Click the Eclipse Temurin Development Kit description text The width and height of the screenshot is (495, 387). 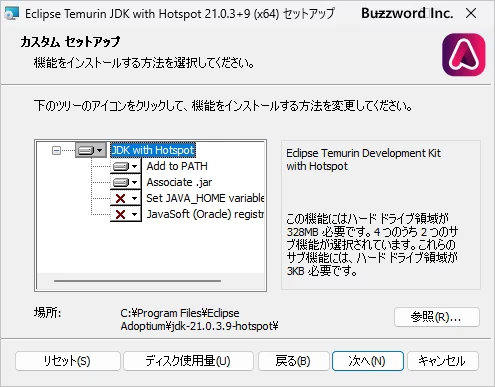363,159
